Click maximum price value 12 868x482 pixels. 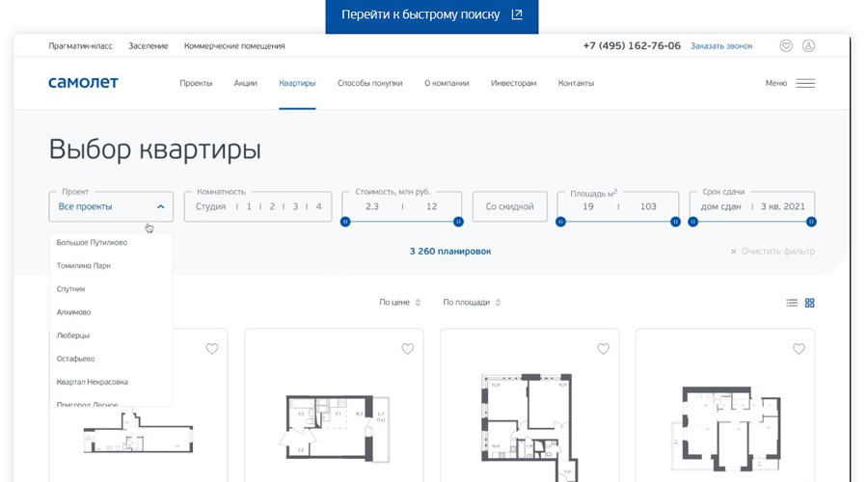click(x=432, y=206)
